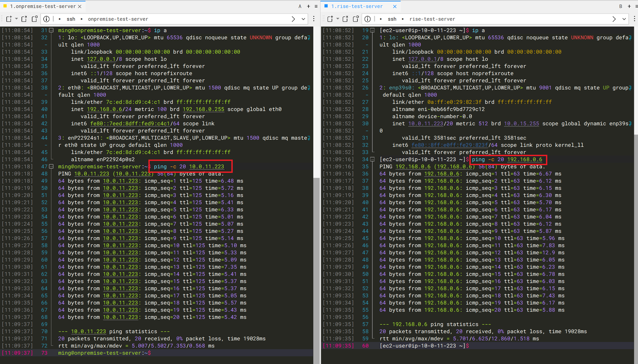Click the 'ssh' breadcrumb in rise-test-server address bar

(392, 19)
